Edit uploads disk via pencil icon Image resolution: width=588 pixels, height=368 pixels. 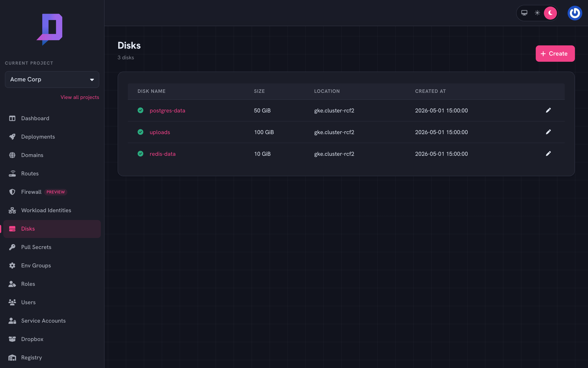point(548,132)
